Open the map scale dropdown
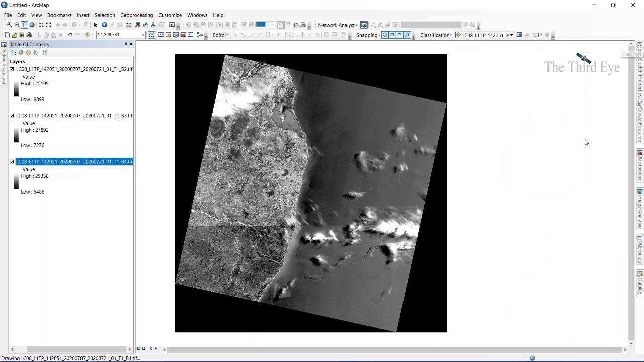Screen dimensions: 644x362 coord(142,35)
